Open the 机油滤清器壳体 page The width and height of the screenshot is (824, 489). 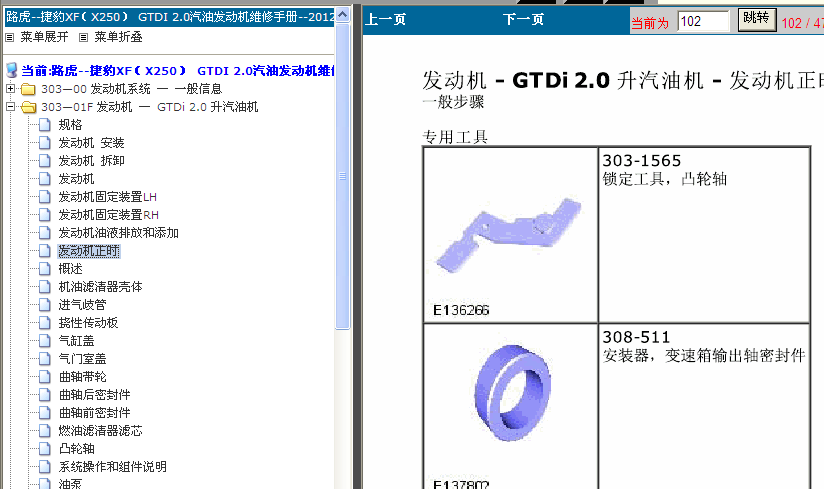click(100, 287)
